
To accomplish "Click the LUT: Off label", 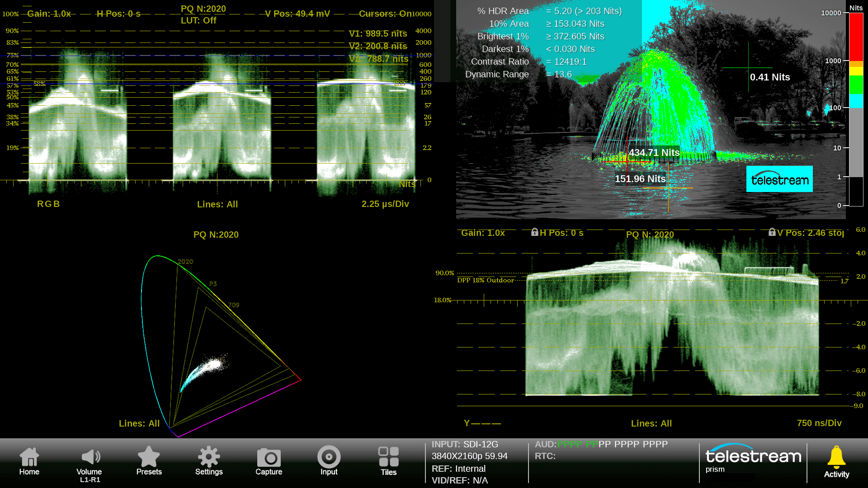I will pos(198,21).
